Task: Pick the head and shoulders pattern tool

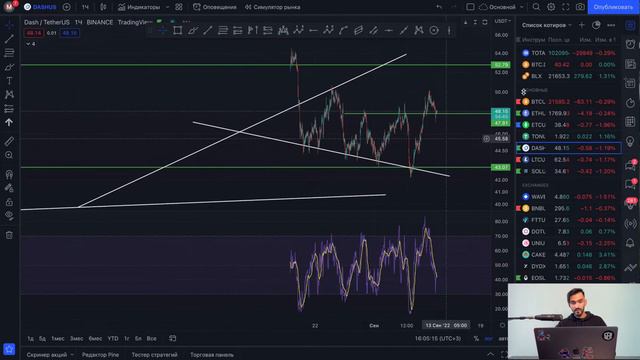Action: coord(283,30)
